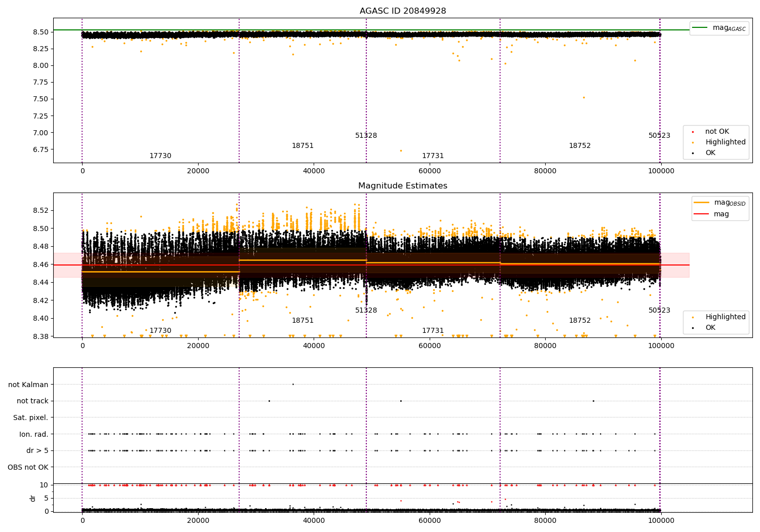Click y-tick 8.38 on Magnitude Estimates plot
760x532 pixels.
tap(40, 336)
